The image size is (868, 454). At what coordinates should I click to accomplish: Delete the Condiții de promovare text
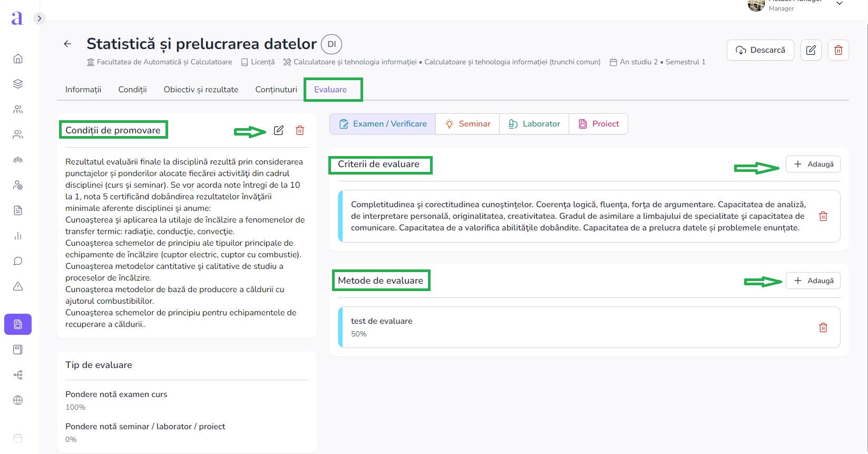pos(300,130)
